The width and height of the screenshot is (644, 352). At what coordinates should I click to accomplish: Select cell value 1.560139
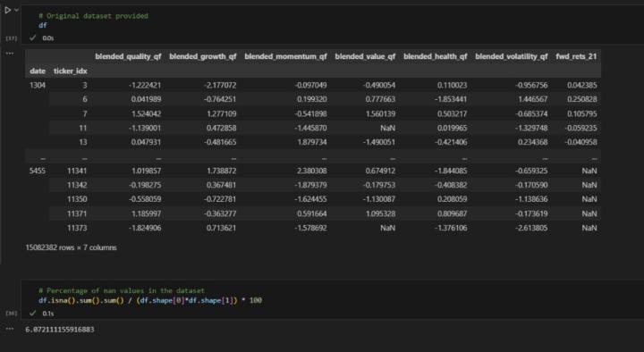point(380,113)
